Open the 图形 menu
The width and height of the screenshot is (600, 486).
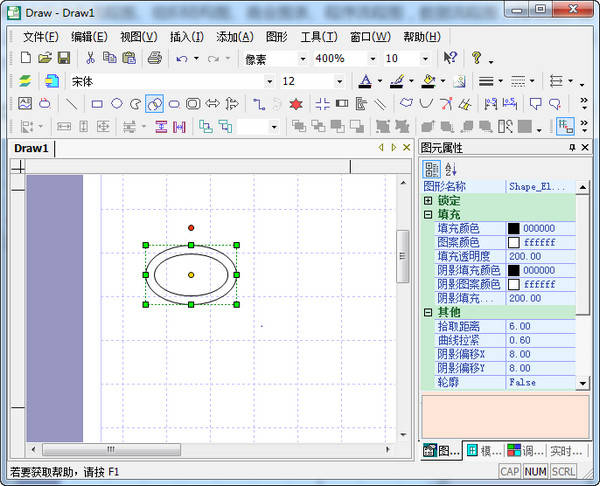(277, 37)
